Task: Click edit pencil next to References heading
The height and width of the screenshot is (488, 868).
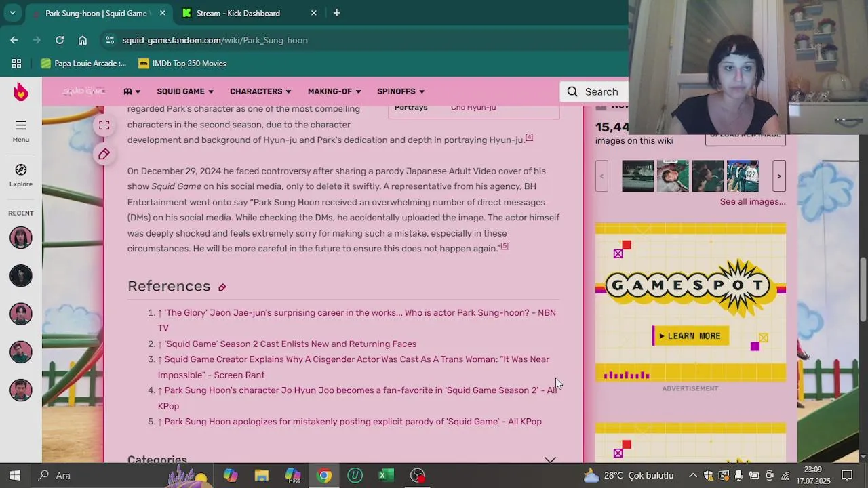Action: coord(222,287)
